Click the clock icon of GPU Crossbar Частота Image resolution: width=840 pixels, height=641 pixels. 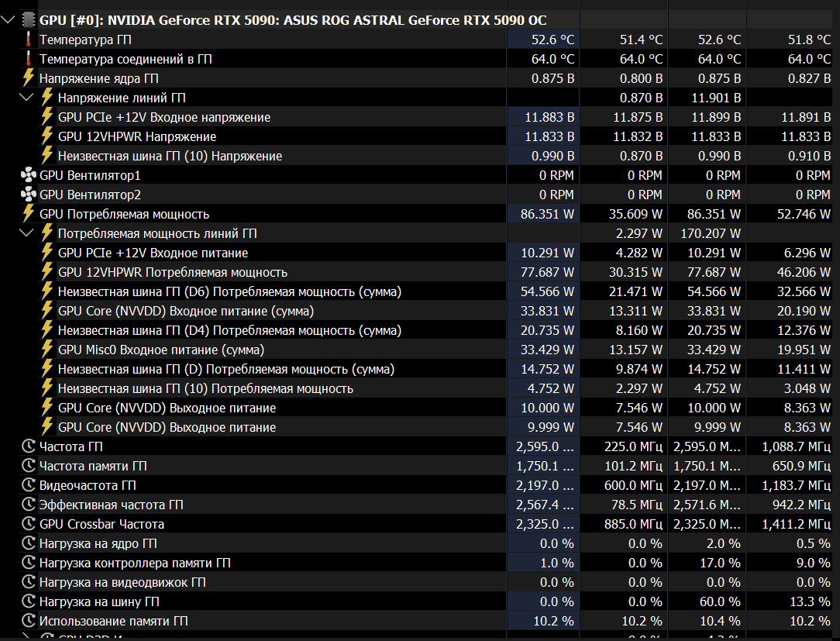coord(29,524)
